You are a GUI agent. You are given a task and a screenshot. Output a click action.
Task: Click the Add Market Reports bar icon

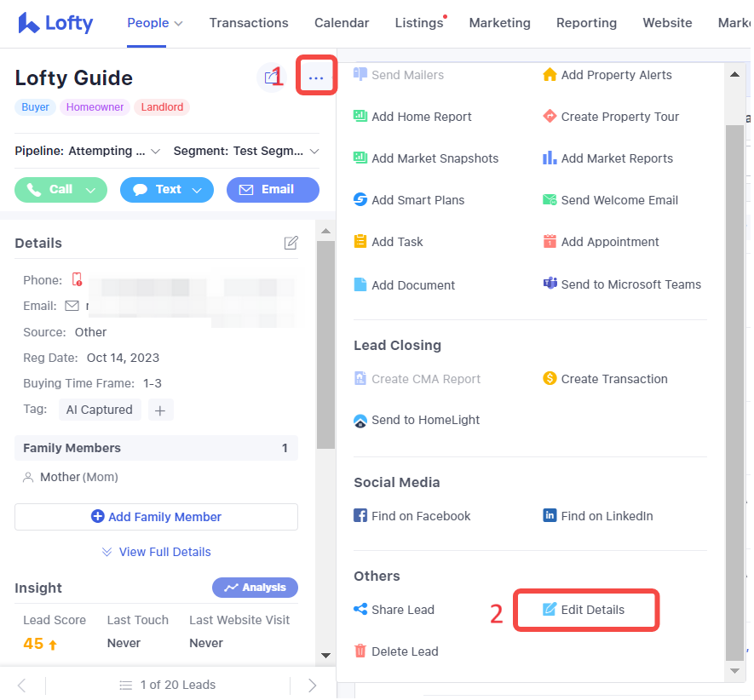(550, 158)
